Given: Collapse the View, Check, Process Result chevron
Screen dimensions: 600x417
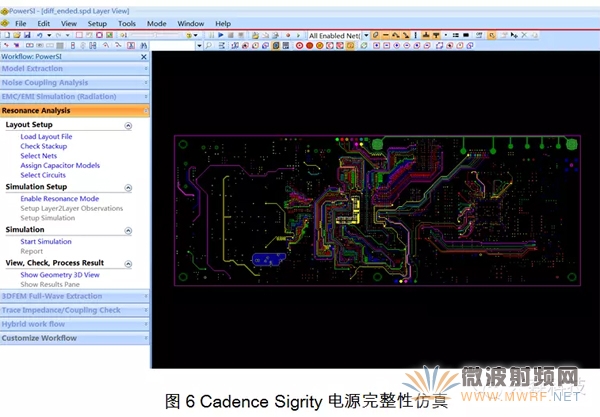Looking at the screenshot, I should tap(128, 264).
